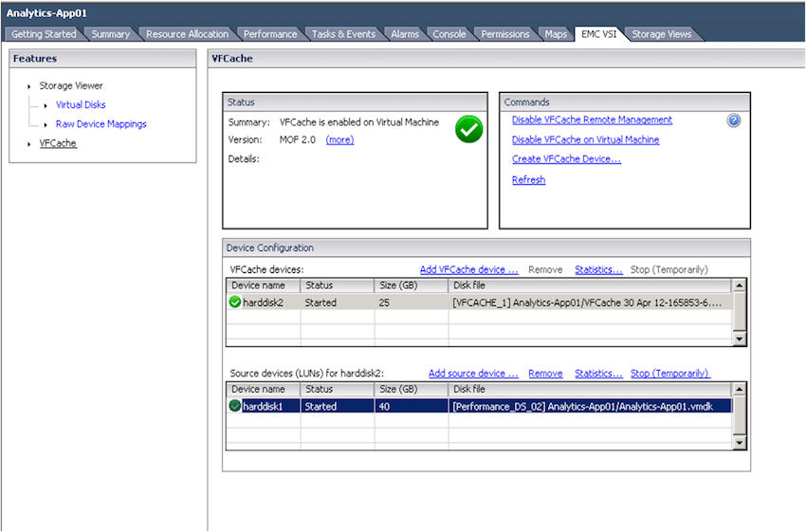Click the help question mark icon in Commands
Viewport: 806px width, 532px height.
(734, 120)
